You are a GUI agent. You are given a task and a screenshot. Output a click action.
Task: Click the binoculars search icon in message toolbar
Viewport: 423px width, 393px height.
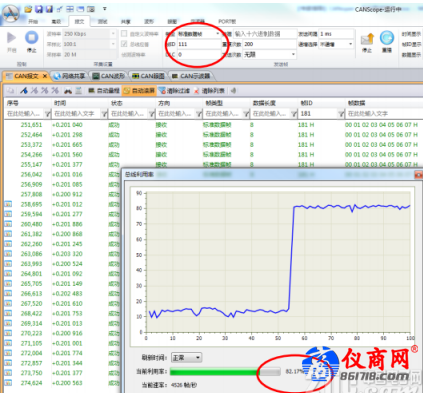[68, 91]
